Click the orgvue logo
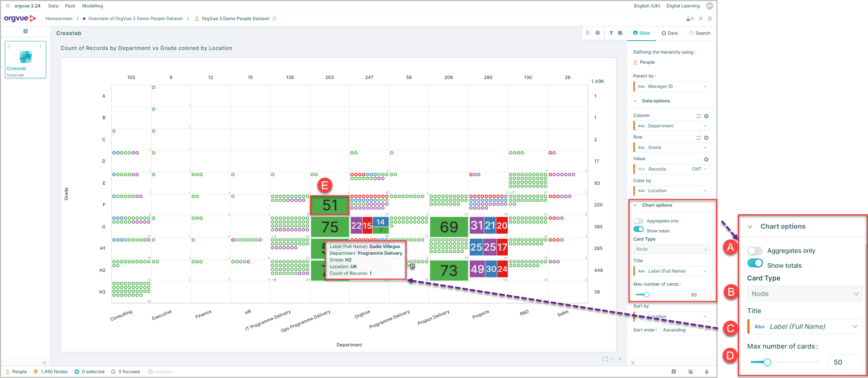This screenshot has width=868, height=378. click(20, 18)
